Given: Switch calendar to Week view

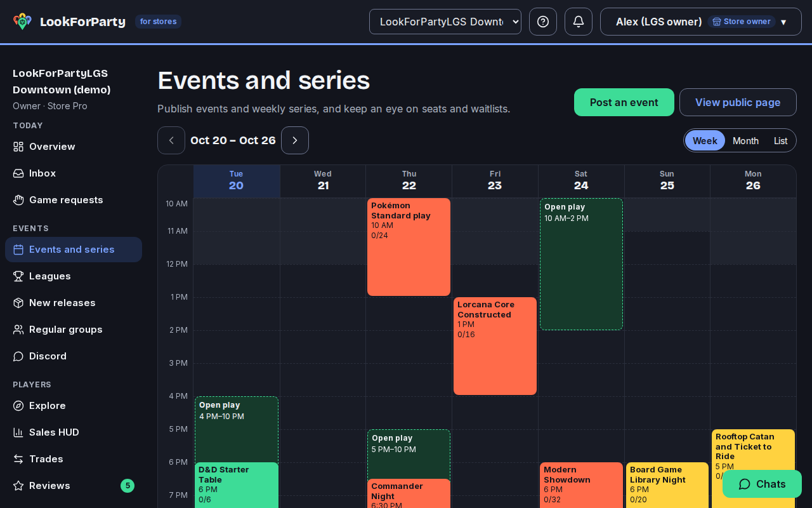Looking at the screenshot, I should click(705, 140).
